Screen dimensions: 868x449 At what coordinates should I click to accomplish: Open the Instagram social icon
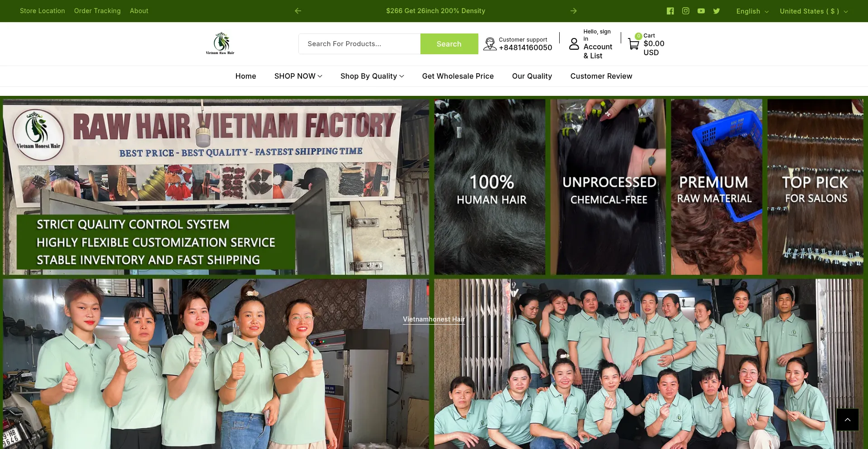[685, 11]
